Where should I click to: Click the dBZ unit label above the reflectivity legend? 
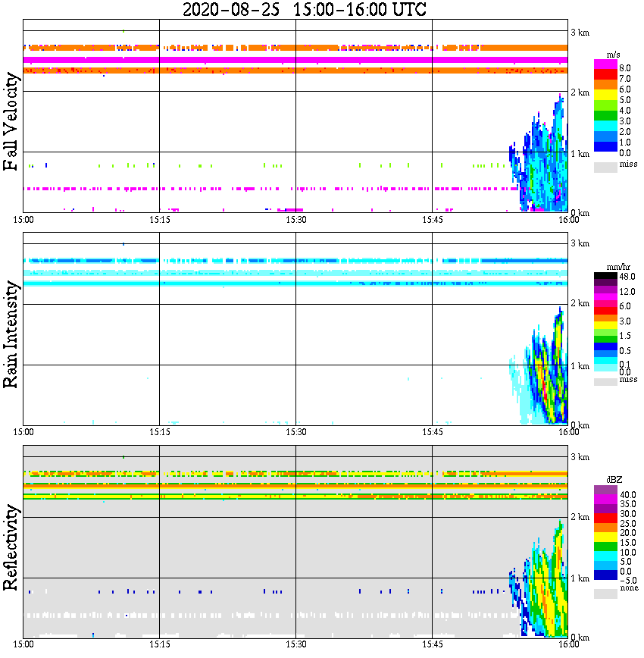(614, 479)
